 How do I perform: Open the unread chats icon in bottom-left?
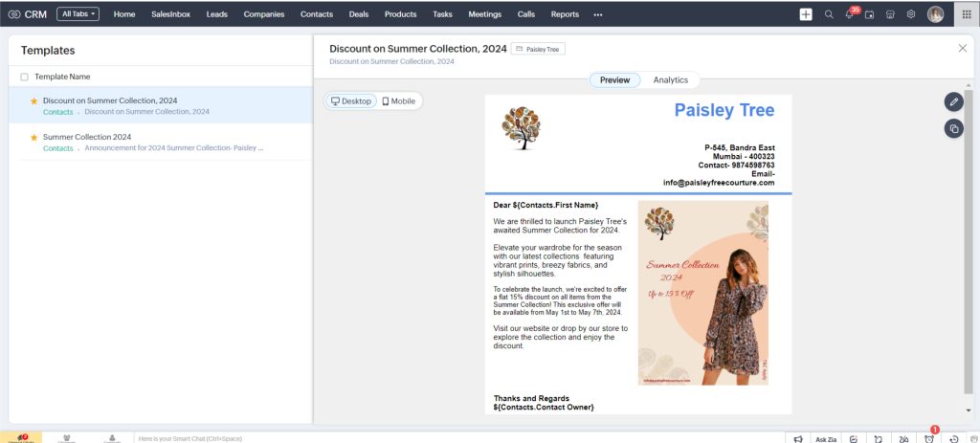pos(21,437)
